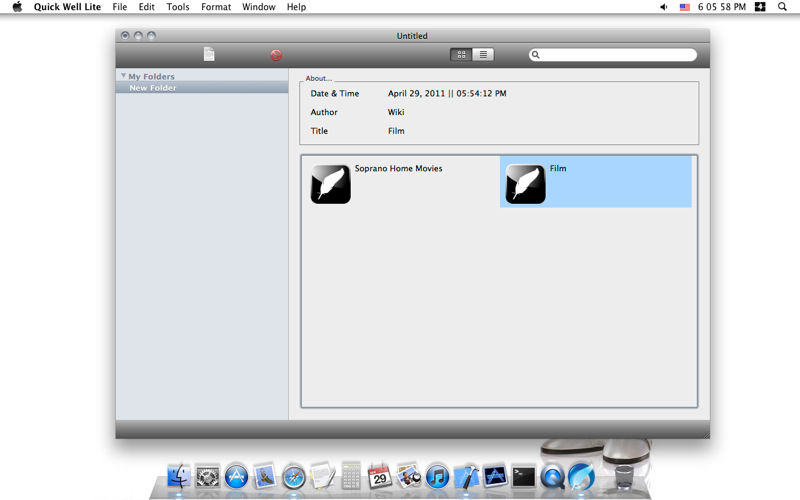Click the Soprano Home Movies label

point(398,168)
